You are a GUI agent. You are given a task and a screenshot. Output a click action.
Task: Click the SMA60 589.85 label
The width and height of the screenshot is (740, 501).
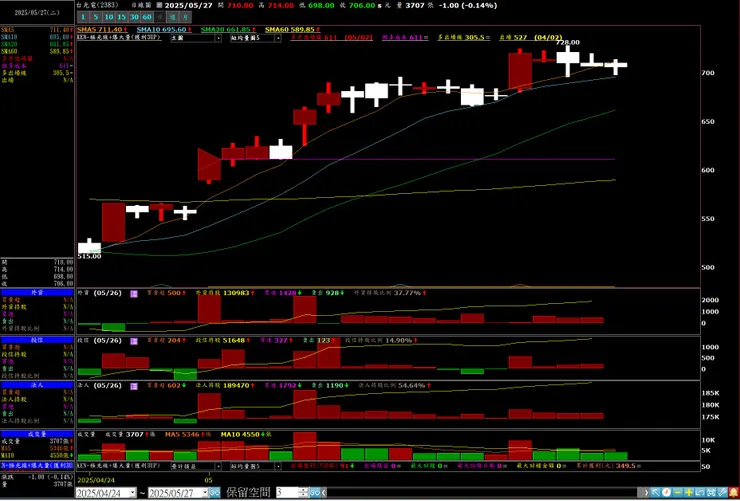[x=292, y=29]
